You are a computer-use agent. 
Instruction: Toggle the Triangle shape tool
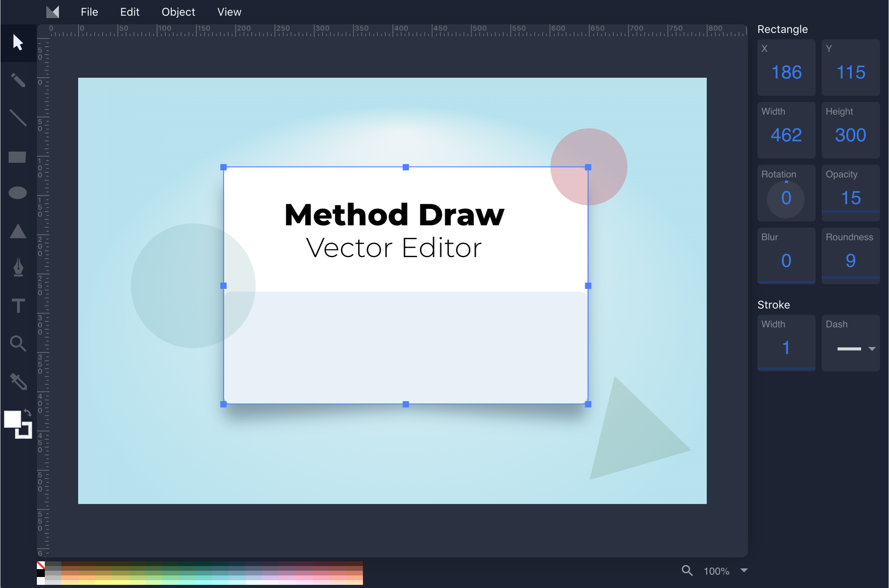pos(18,232)
